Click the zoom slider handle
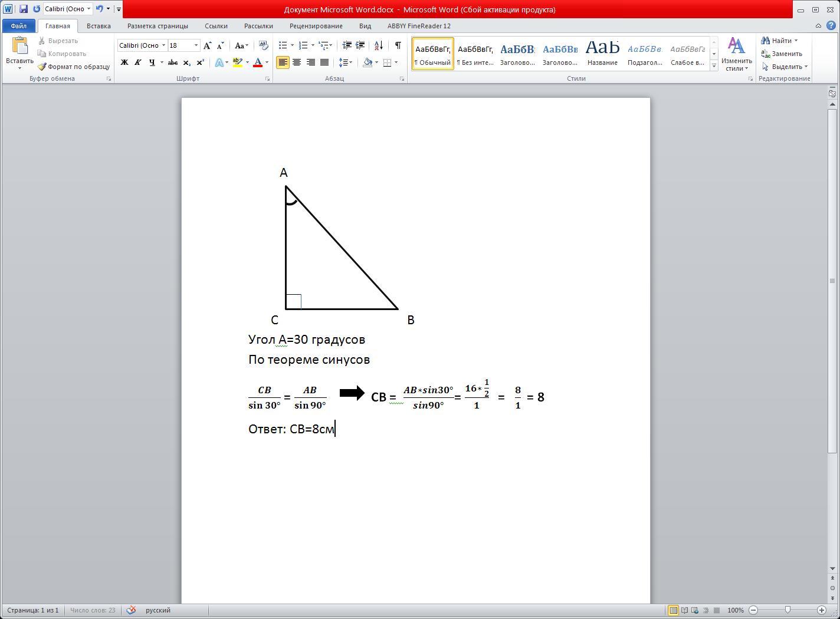 787,610
